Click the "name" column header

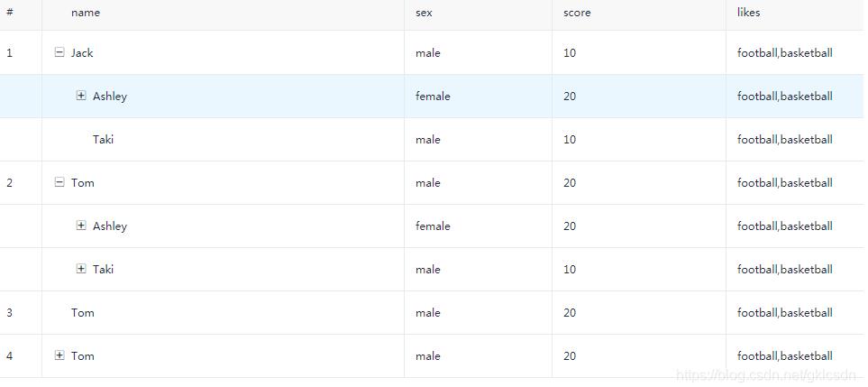click(x=86, y=13)
